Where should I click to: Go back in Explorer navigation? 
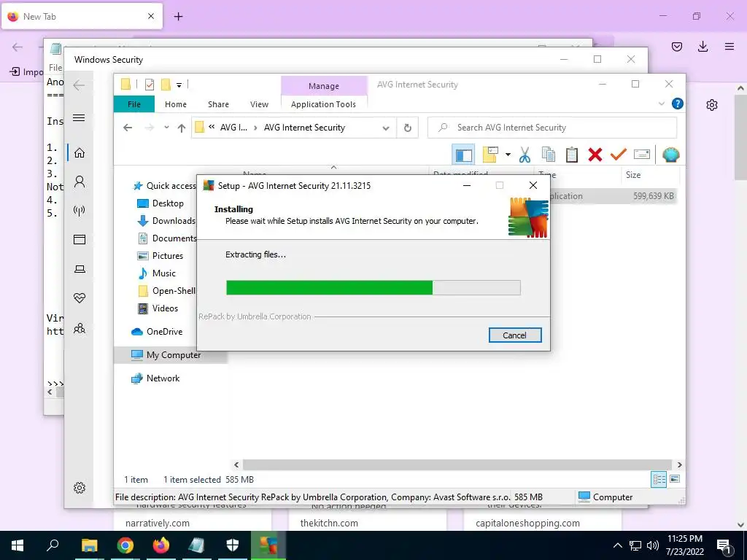[x=128, y=128]
